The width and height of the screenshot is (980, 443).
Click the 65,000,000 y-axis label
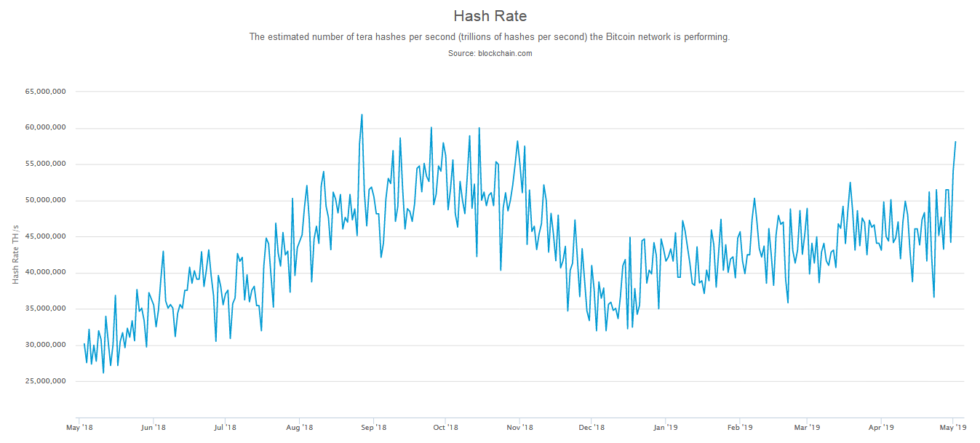tap(47, 91)
